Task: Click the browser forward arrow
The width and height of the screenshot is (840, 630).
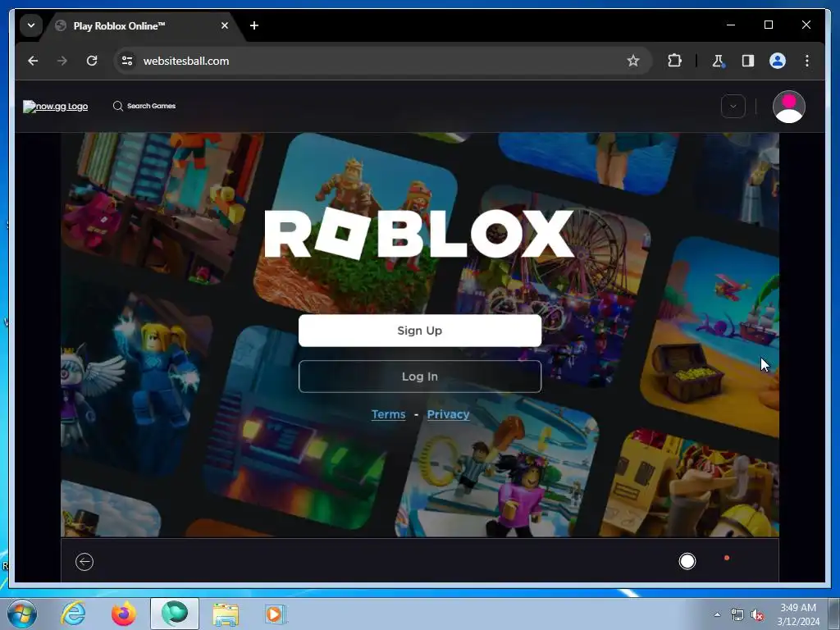Action: click(62, 61)
